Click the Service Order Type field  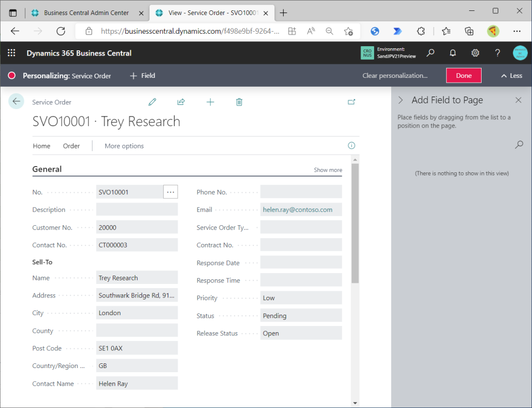click(301, 227)
